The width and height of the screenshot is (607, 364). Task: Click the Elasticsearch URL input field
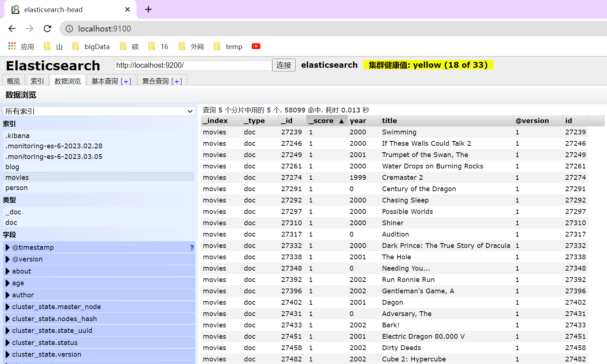193,65
